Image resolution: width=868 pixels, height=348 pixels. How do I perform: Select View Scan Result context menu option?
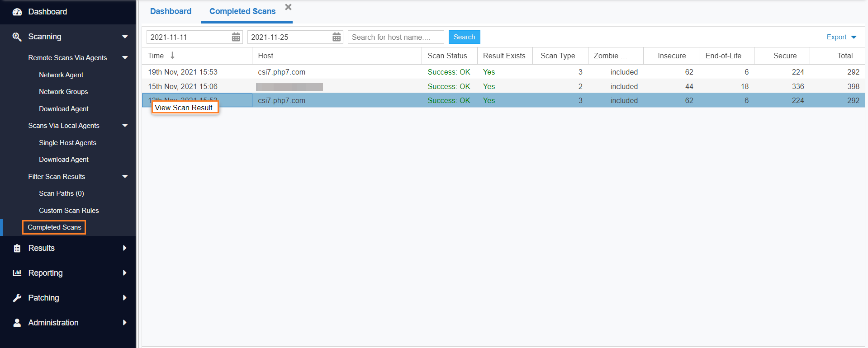pos(184,108)
